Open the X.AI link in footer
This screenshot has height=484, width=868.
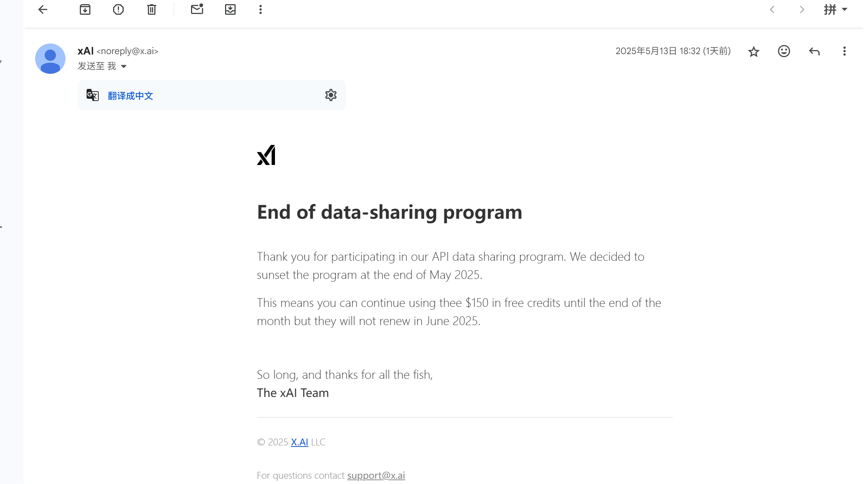point(300,442)
